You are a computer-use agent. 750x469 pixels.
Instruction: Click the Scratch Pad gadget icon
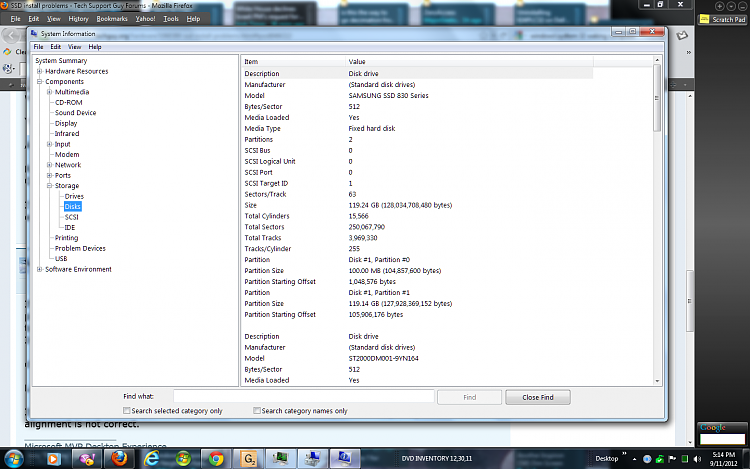coord(704,19)
